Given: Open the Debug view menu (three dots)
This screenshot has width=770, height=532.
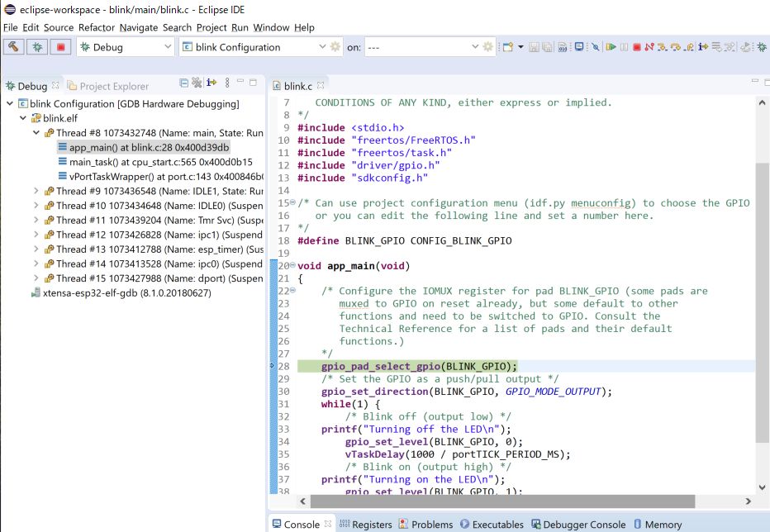Looking at the screenshot, I should [x=227, y=83].
